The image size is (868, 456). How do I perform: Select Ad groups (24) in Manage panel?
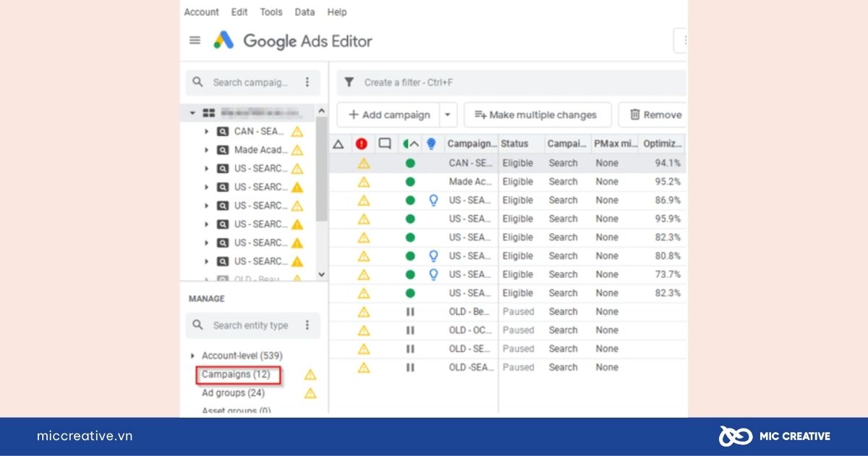coord(233,393)
